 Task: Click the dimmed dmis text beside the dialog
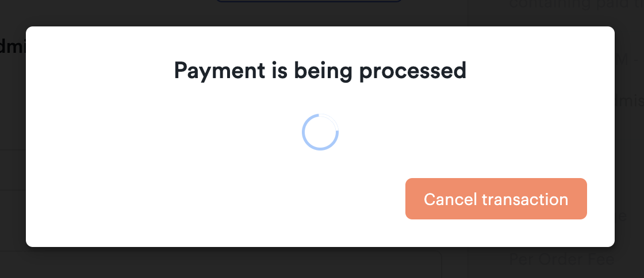tap(629, 101)
